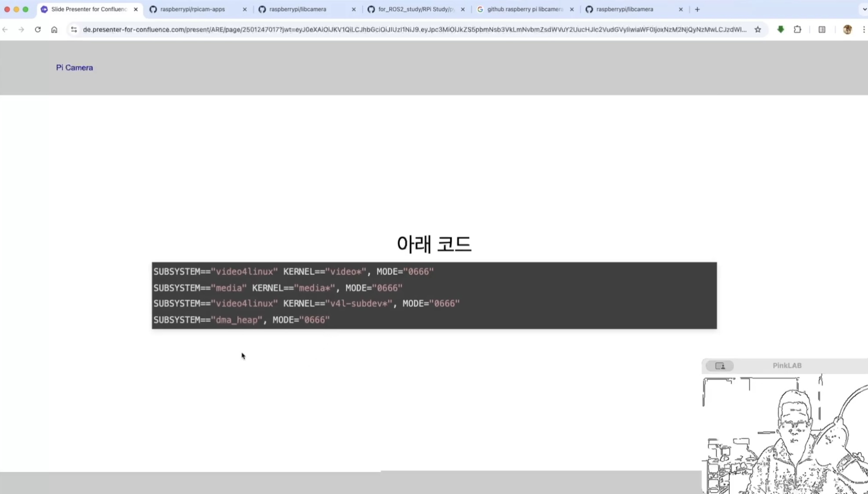868x494 pixels.
Task: Click the Pi Camera header link
Action: 74,68
